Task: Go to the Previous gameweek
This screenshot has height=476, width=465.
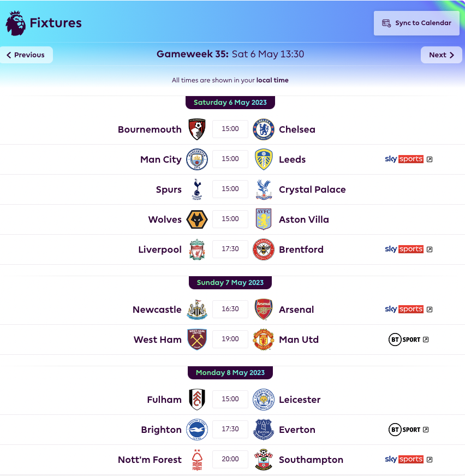Action: [x=26, y=55]
